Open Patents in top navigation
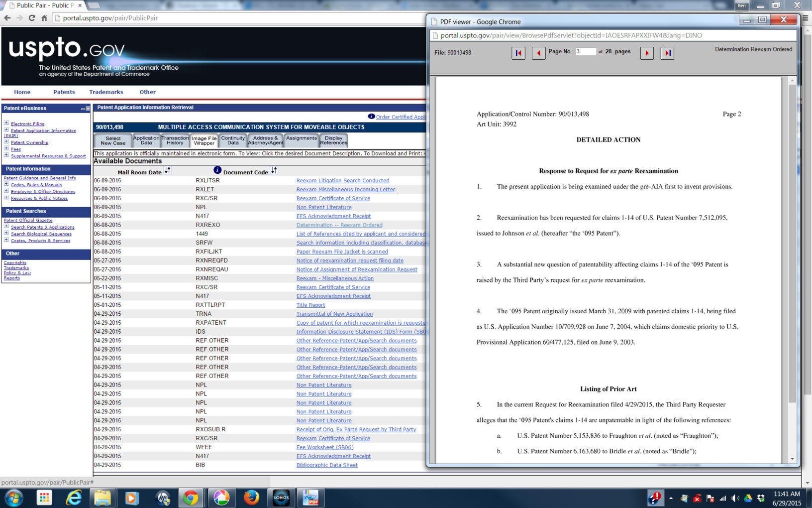The width and height of the screenshot is (812, 508). [64, 92]
